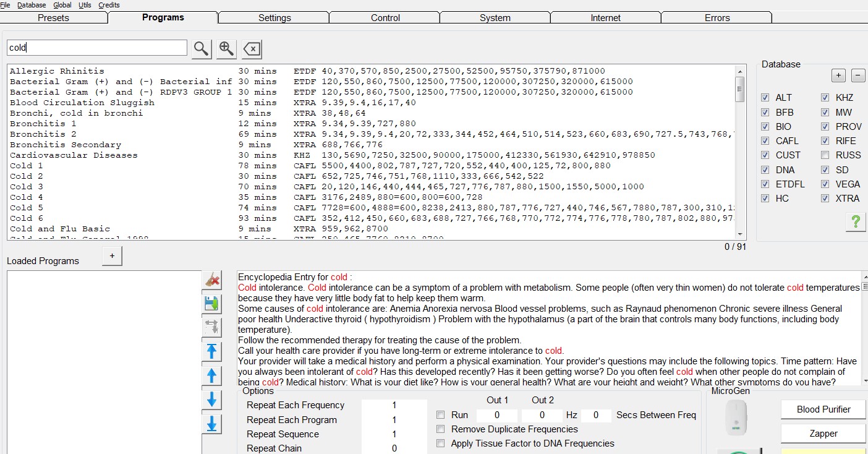Viewport: 868px width, 454px height.
Task: Clear the search box with the backspace icon
Action: [252, 49]
